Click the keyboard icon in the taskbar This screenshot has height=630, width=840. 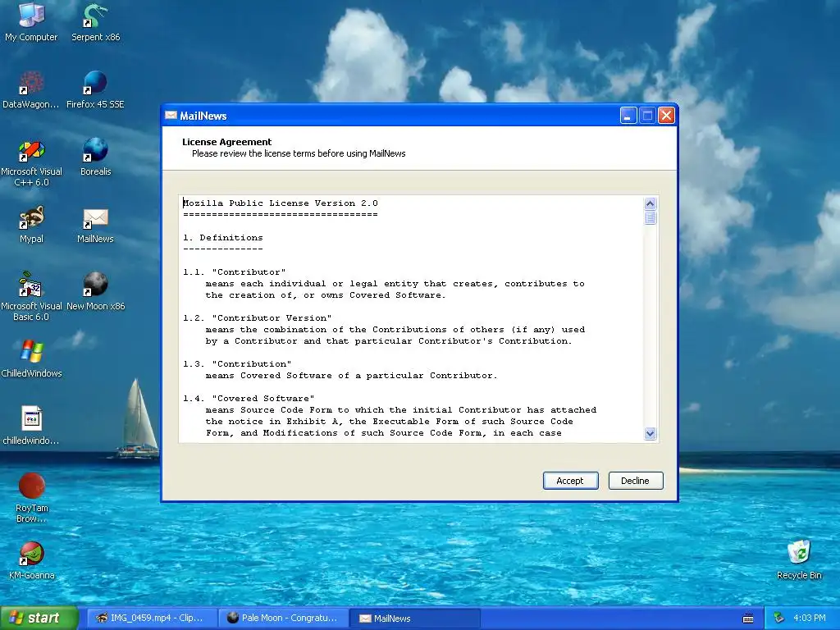[x=748, y=619]
